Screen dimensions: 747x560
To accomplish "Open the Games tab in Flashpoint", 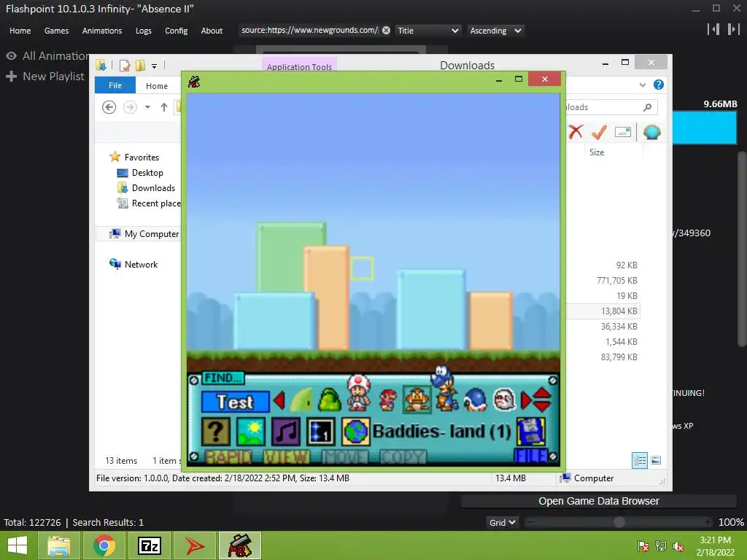I will 56,31.
